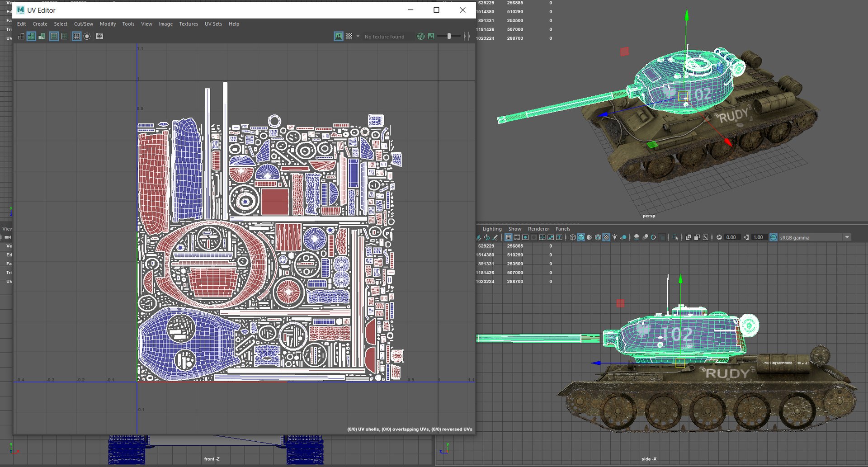Click the dark shell borders icon
The height and width of the screenshot is (467, 868).
coord(64,36)
